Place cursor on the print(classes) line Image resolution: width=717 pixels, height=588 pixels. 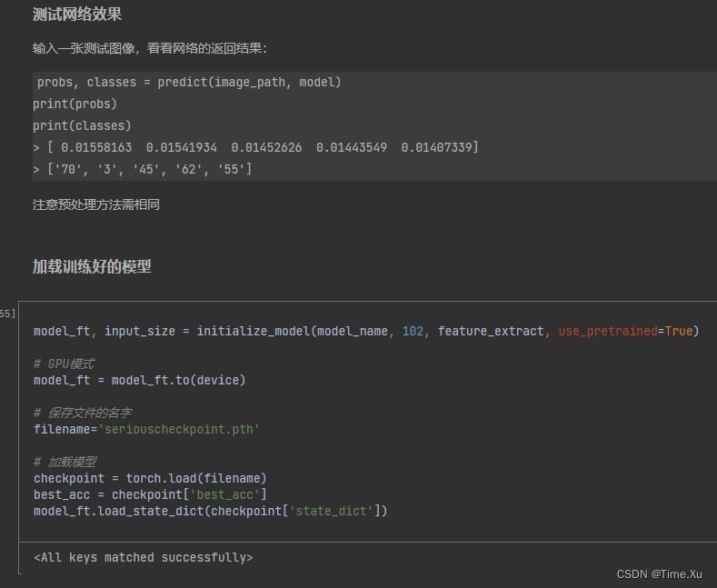coord(82,125)
